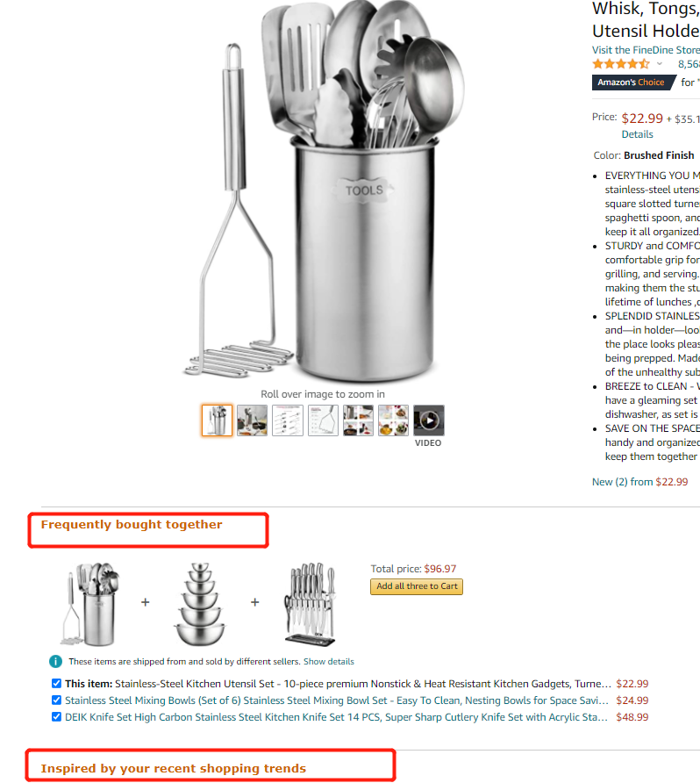Click Show details for seller information

point(329,662)
